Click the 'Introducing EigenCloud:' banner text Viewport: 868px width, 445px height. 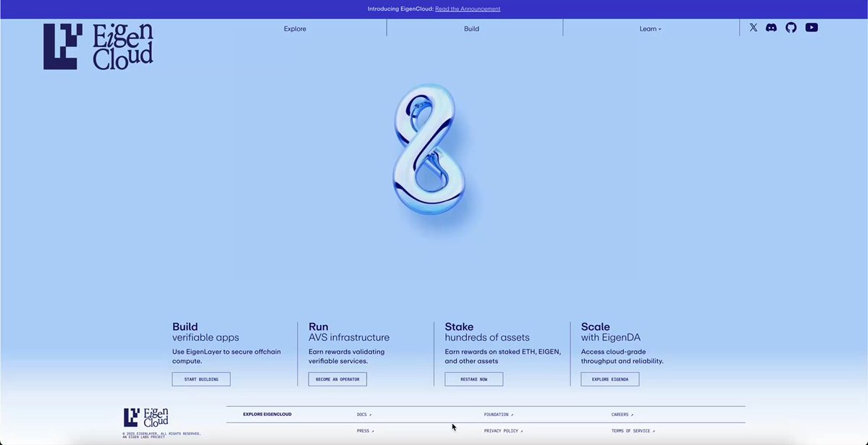coord(400,9)
